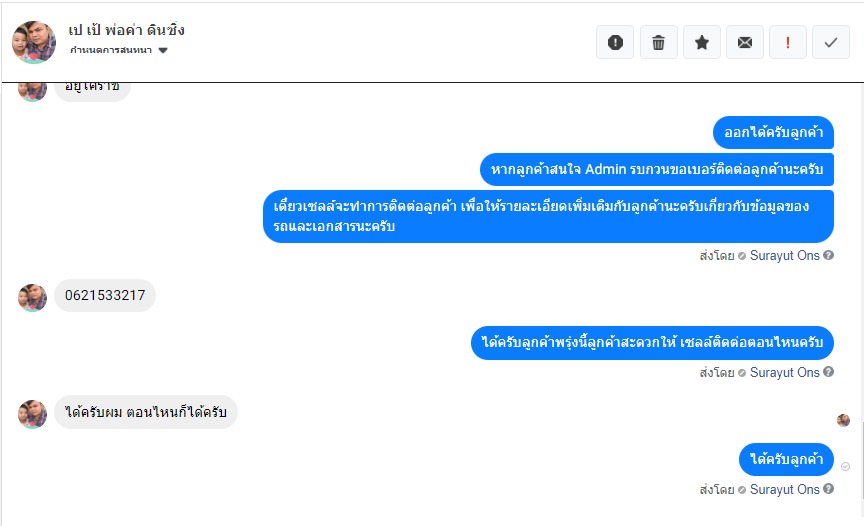Open the last Surayut Ons sender link
Image resolution: width=864 pixels, height=526 pixels.
tap(785, 490)
